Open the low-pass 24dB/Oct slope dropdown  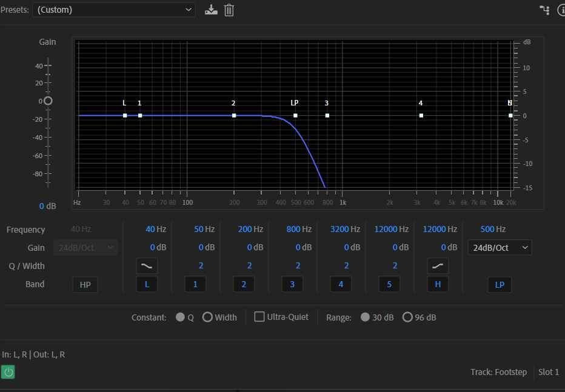[x=500, y=248]
